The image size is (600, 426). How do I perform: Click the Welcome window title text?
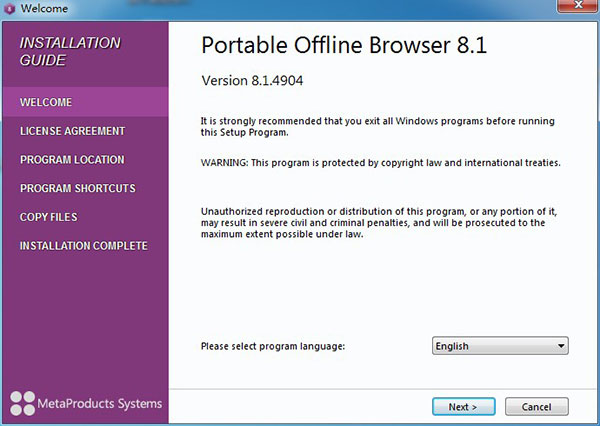pos(44,8)
